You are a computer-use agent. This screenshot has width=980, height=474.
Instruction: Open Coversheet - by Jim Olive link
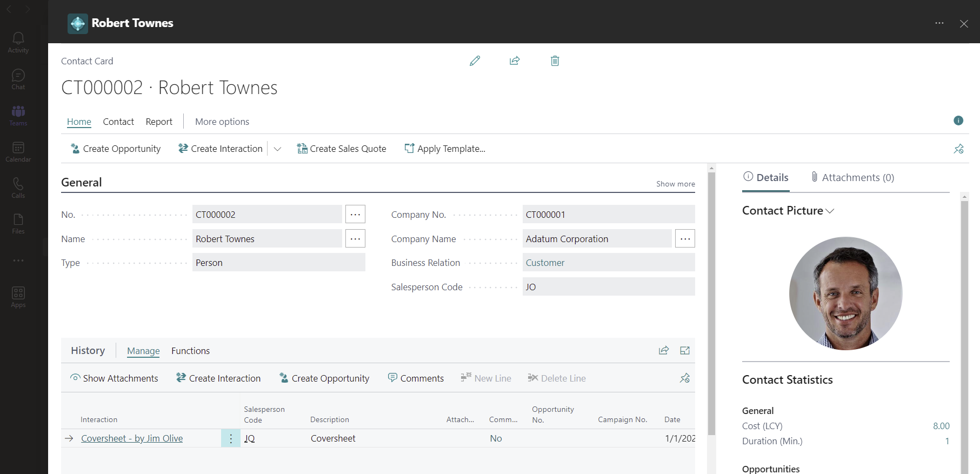(x=132, y=438)
